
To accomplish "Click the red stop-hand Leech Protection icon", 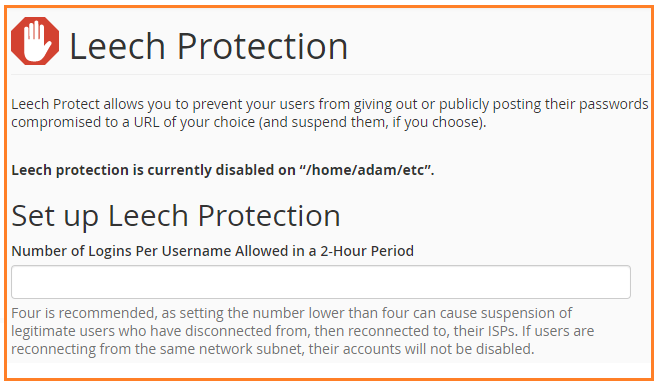I will pyautogui.click(x=35, y=41).
